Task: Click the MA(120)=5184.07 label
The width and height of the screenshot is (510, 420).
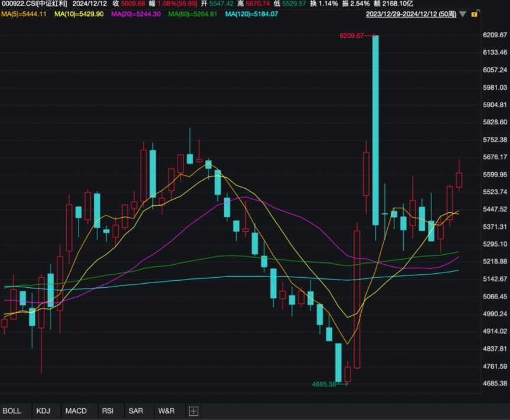Action: [251, 14]
